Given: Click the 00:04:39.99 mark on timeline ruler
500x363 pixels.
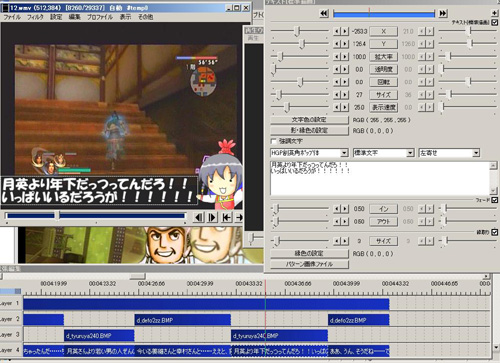Looking at the screenshot, I should click(x=346, y=284).
